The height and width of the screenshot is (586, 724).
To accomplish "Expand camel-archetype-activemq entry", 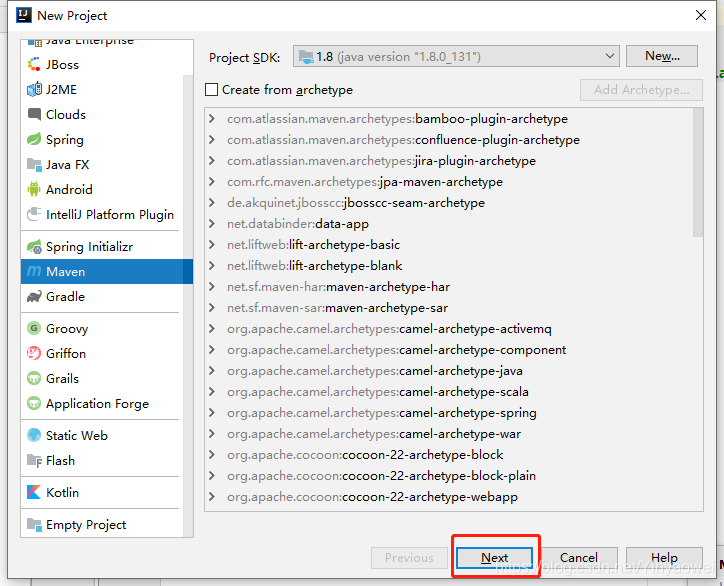I will point(212,329).
